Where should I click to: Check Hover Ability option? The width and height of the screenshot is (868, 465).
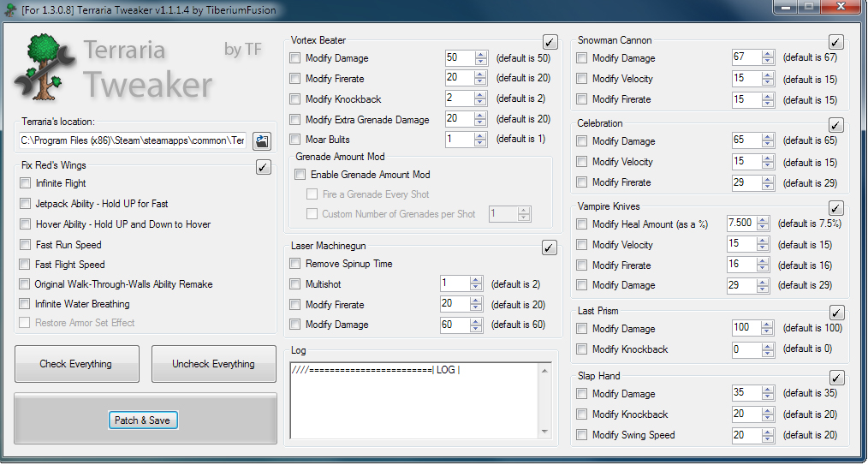(25, 224)
